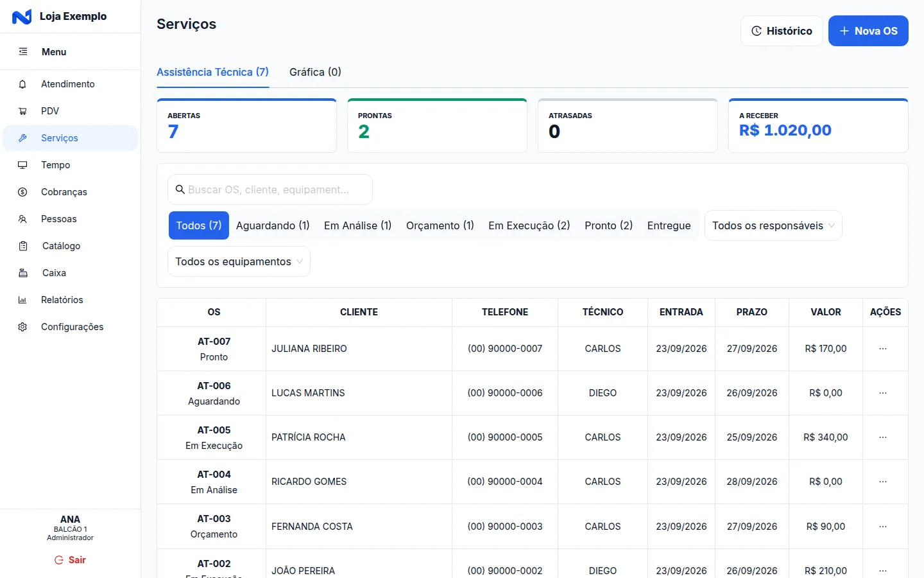
Task: Open actions menu for AT-005 row
Action: pos(883,437)
